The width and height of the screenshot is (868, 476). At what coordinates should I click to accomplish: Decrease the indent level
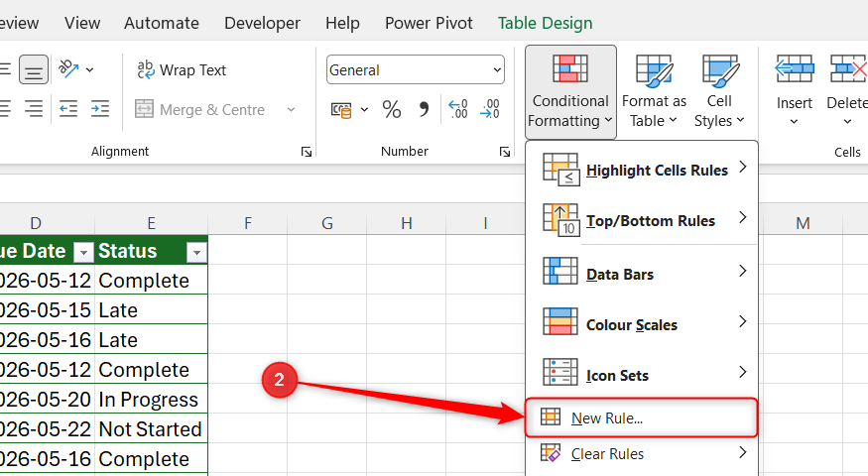tap(68, 109)
